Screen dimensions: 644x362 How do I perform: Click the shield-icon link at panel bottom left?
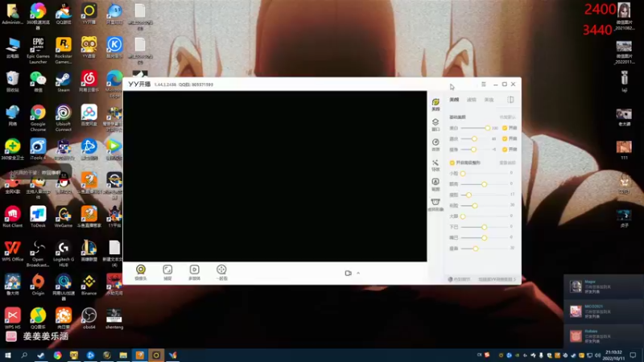click(x=459, y=279)
